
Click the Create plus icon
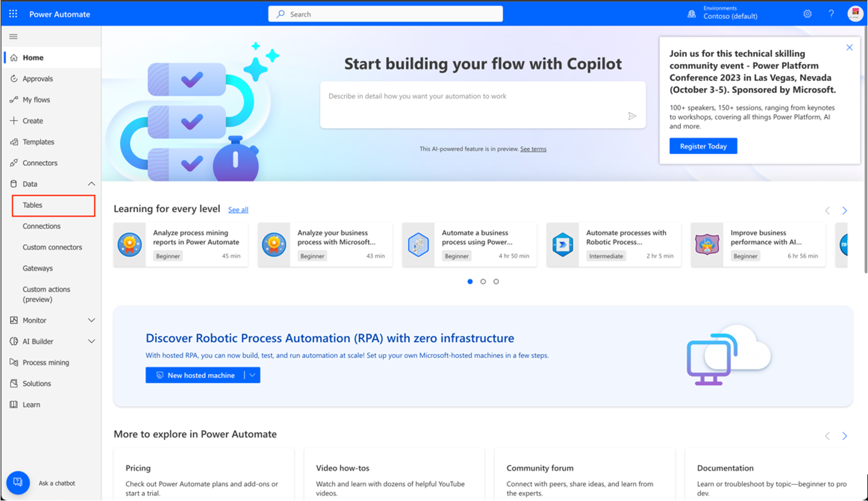14,121
